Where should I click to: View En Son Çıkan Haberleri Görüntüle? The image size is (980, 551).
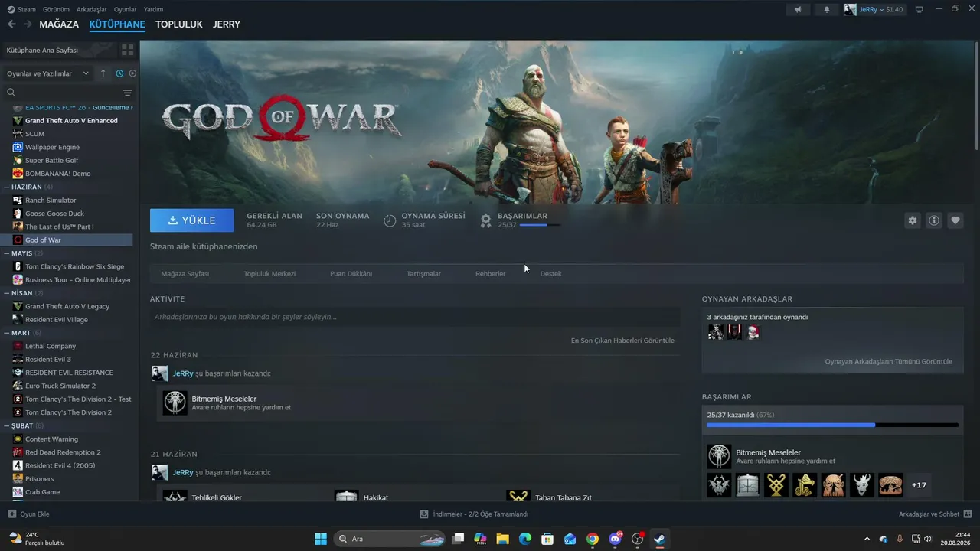[x=622, y=341]
